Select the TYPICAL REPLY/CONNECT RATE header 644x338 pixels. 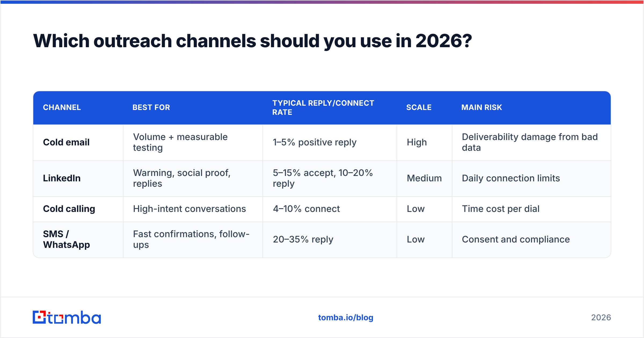point(323,108)
